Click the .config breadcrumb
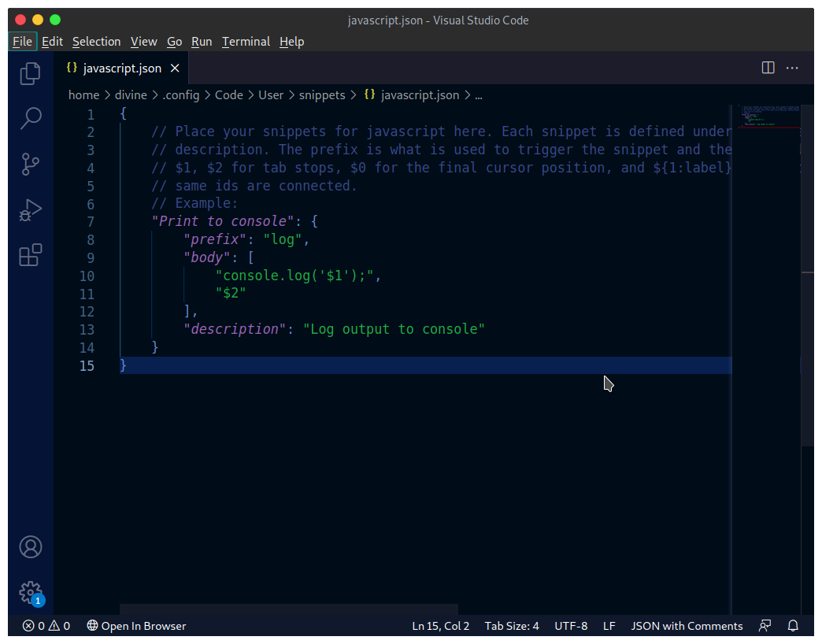822x644 pixels. pyautogui.click(x=181, y=94)
